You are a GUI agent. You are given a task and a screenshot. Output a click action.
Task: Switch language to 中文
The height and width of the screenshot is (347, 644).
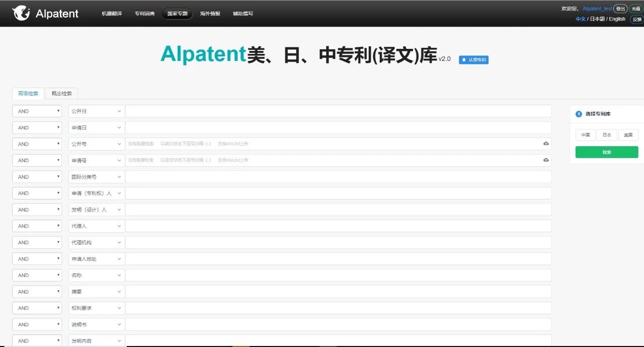click(x=581, y=19)
